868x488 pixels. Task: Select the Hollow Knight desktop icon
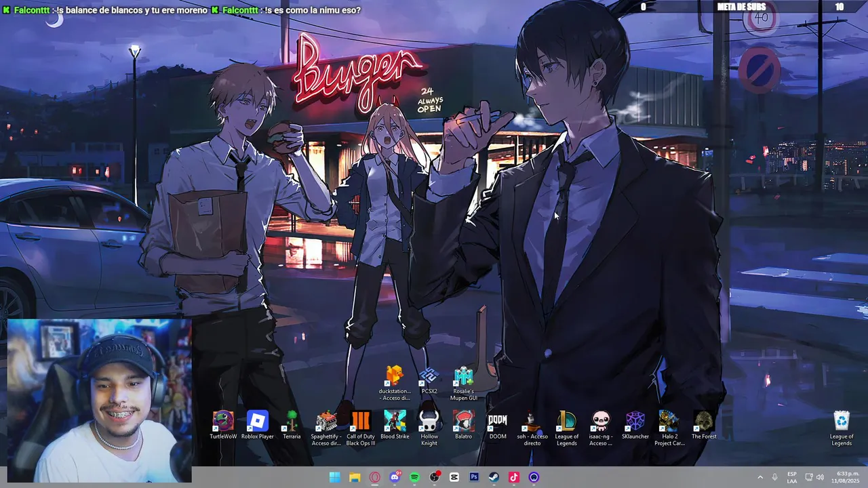(429, 428)
